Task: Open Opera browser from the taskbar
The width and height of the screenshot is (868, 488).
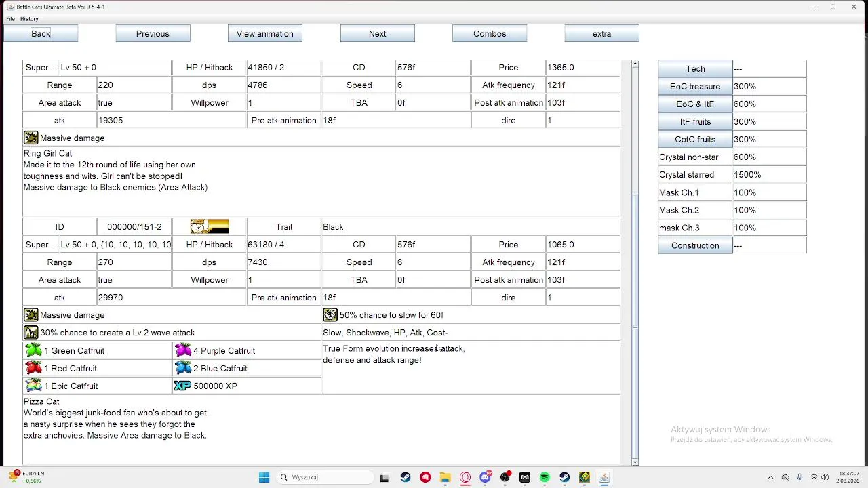Action: click(x=465, y=477)
